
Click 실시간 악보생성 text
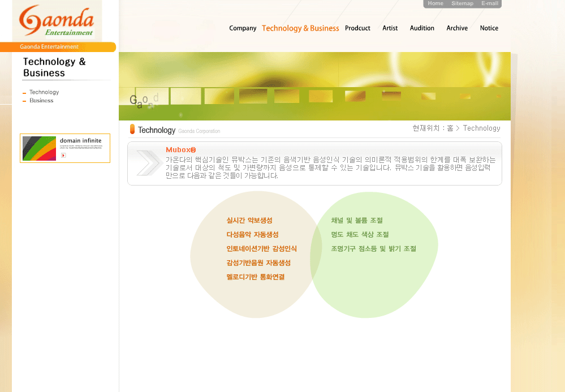pyautogui.click(x=249, y=221)
